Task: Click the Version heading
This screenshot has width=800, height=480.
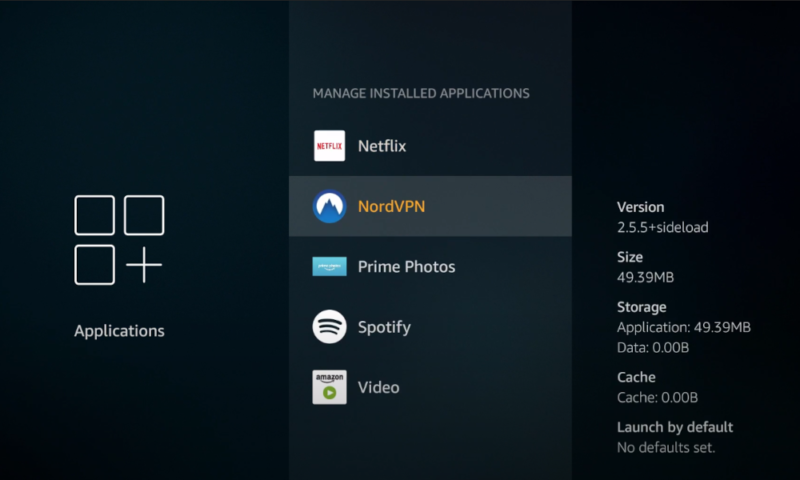Action: click(x=640, y=207)
